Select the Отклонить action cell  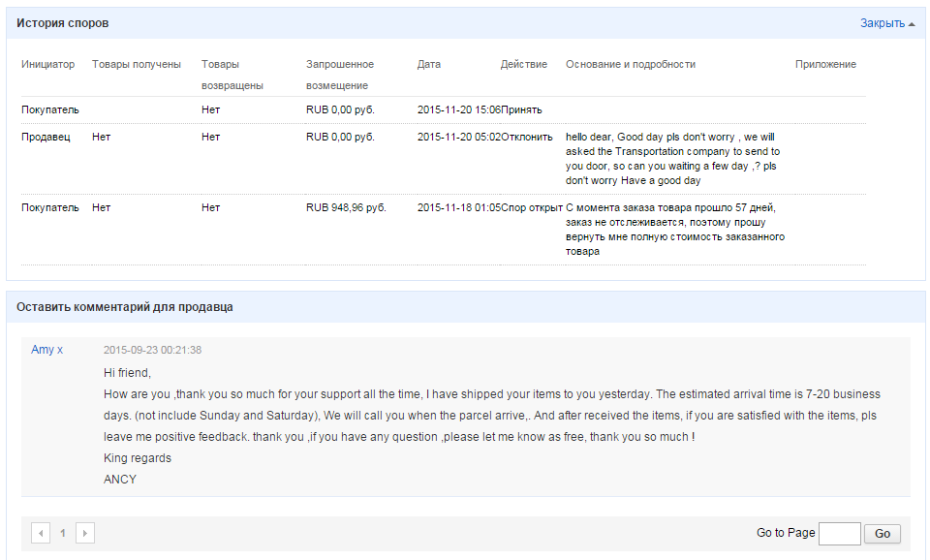pyautogui.click(x=527, y=138)
